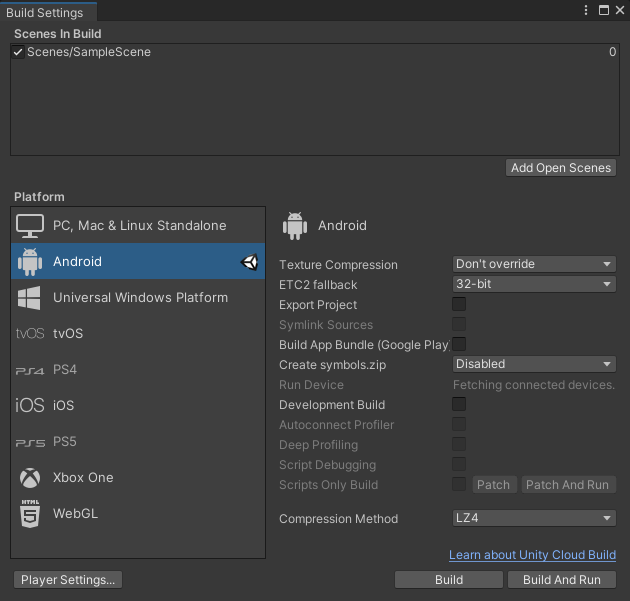This screenshot has height=601, width=630.
Task: Click the Android robot icon in platform list
Action: (30, 262)
